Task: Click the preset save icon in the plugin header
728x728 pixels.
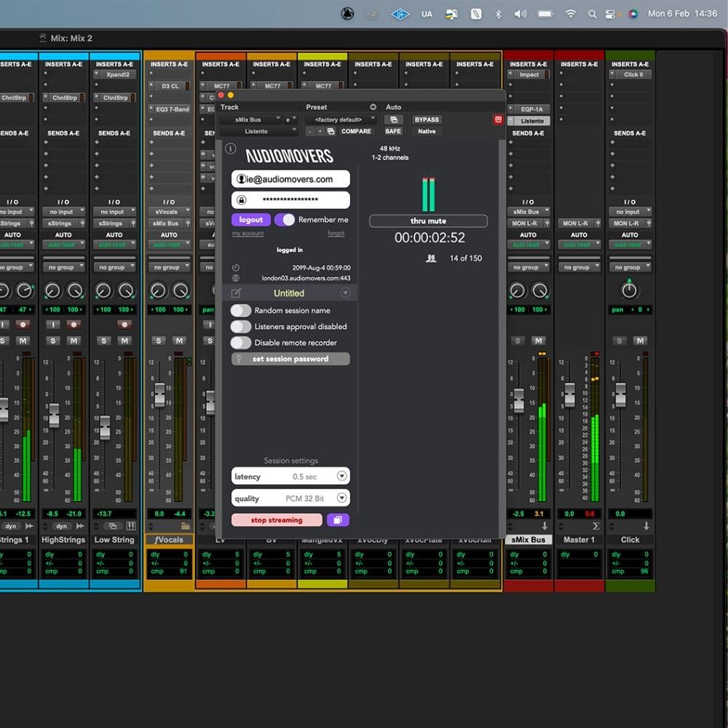Action: (x=331, y=131)
